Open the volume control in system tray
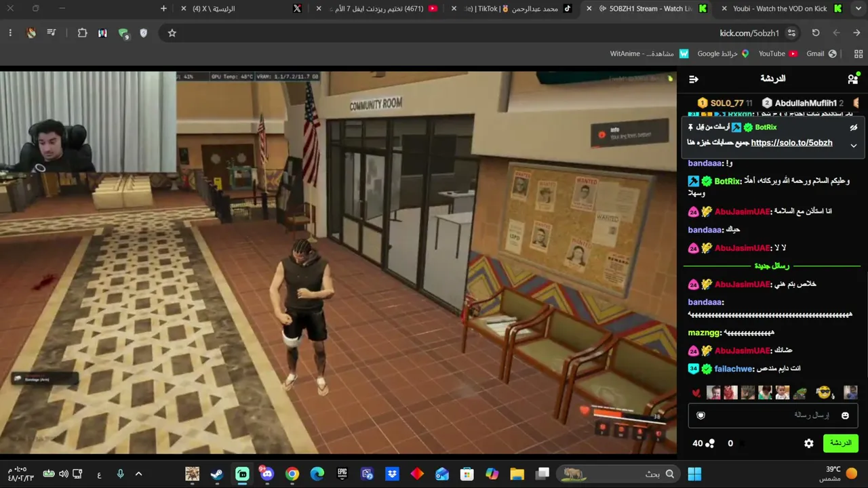This screenshot has height=488, width=868. click(64, 474)
